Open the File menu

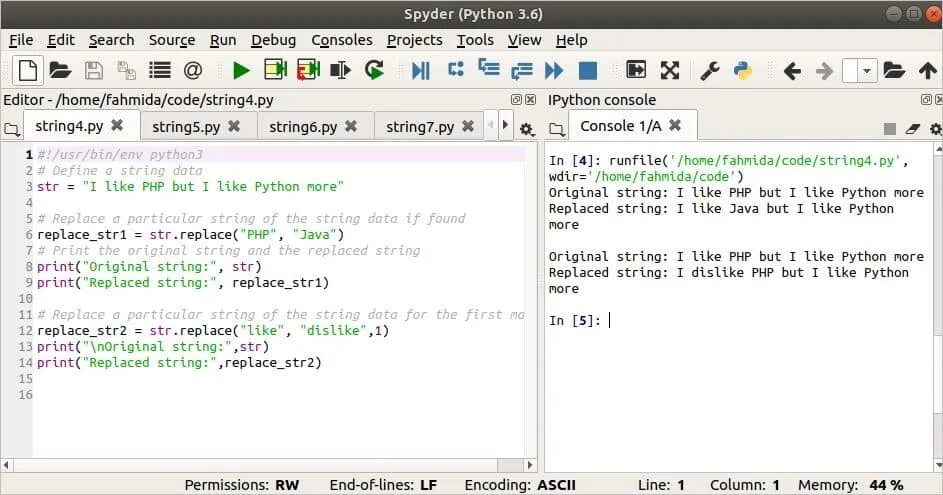pyautogui.click(x=21, y=40)
